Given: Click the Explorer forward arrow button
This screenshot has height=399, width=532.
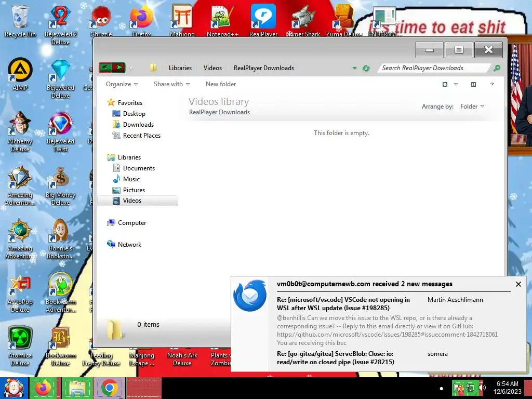Looking at the screenshot, I should 118,68.
